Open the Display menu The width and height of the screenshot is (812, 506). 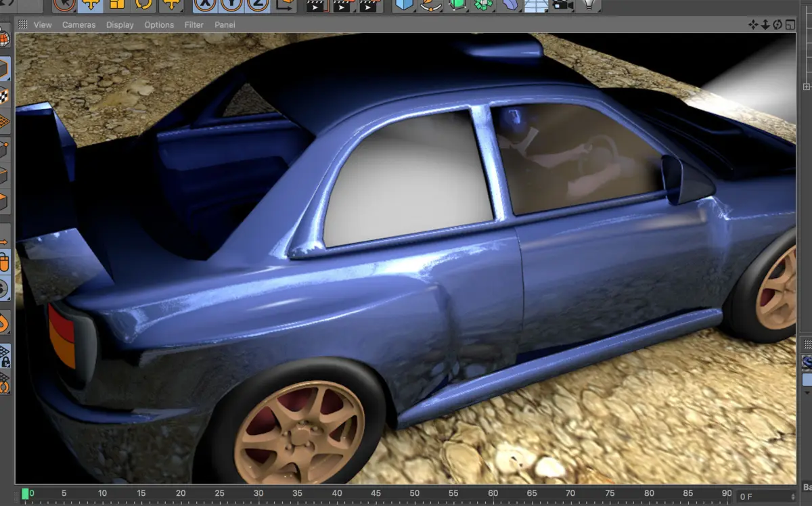tap(120, 24)
